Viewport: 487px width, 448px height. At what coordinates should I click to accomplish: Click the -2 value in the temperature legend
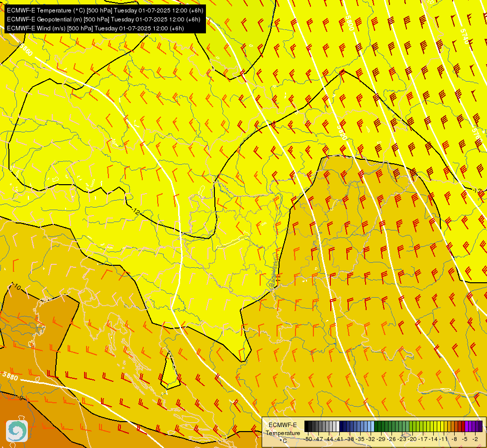(475, 439)
